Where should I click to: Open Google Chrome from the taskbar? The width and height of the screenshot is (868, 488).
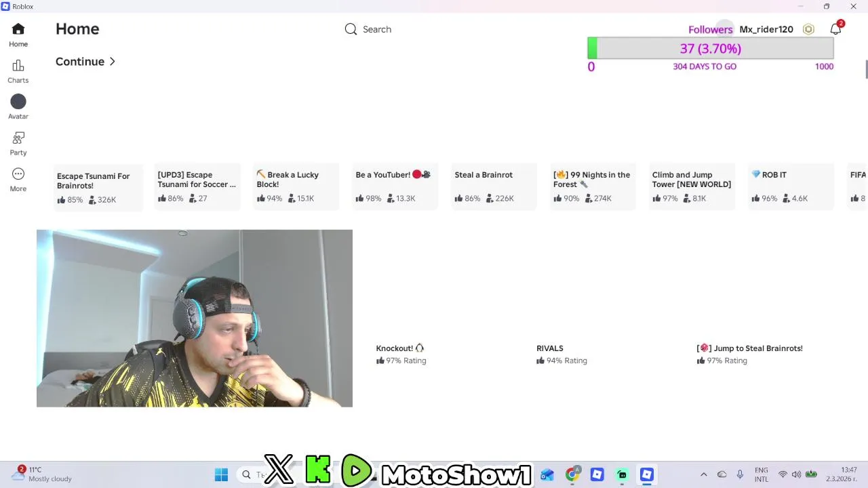572,474
